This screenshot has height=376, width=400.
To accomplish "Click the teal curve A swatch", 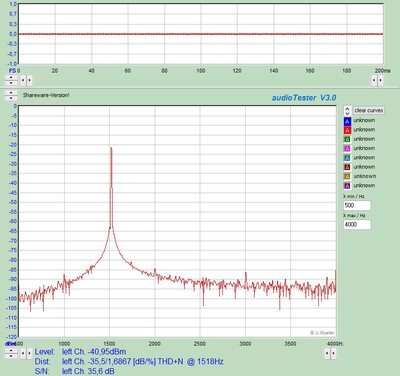I will pos(347,158).
